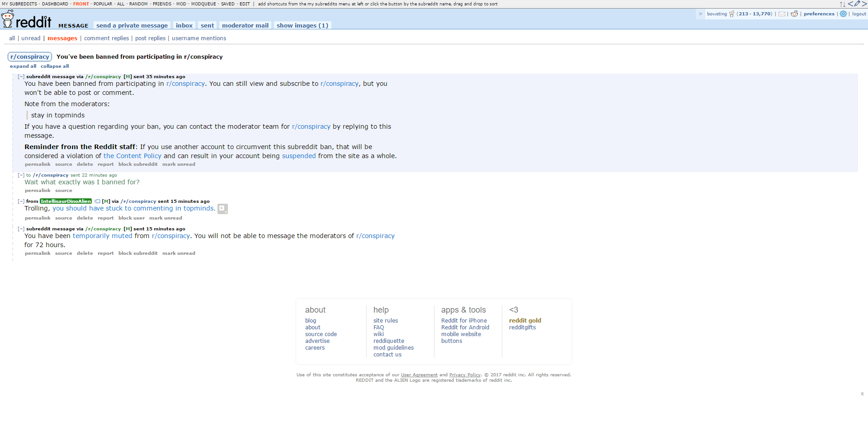Open MODQUEUE in top bar
The image size is (868, 440).
tap(203, 4)
